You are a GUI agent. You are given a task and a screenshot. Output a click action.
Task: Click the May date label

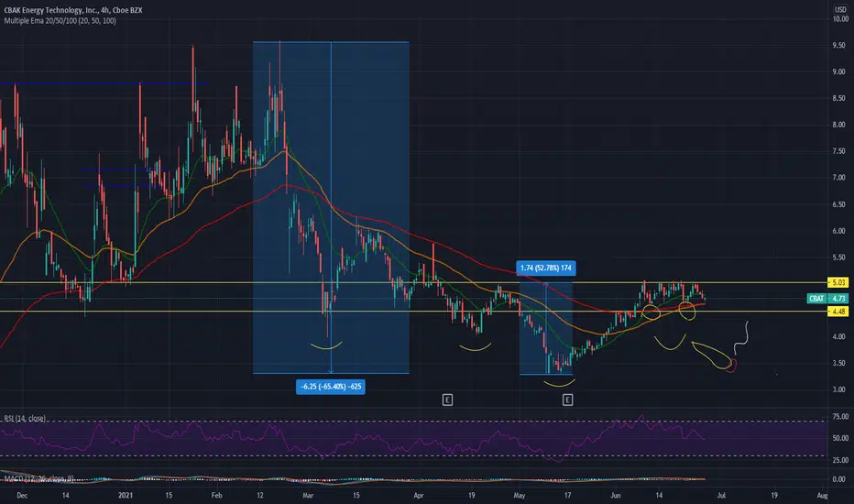click(519, 495)
